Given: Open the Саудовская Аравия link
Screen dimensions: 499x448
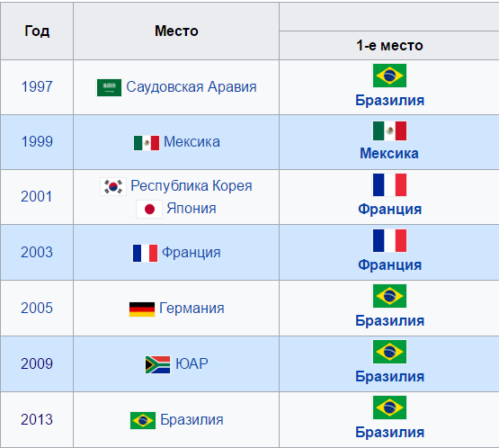Looking at the screenshot, I should [192, 87].
